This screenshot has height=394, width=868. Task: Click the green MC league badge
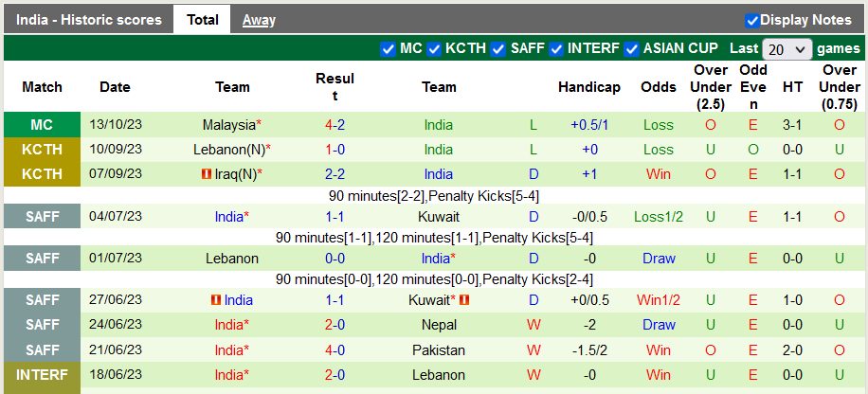[x=42, y=125]
